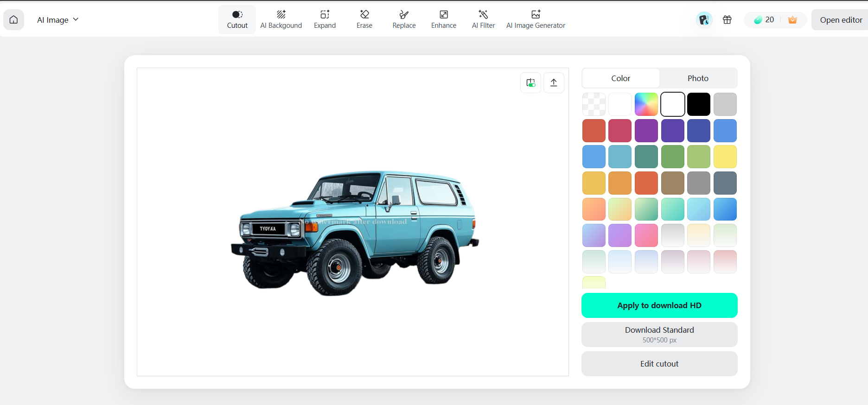Image resolution: width=868 pixels, height=405 pixels.
Task: Choose the olive light green swatch
Action: [699, 157]
